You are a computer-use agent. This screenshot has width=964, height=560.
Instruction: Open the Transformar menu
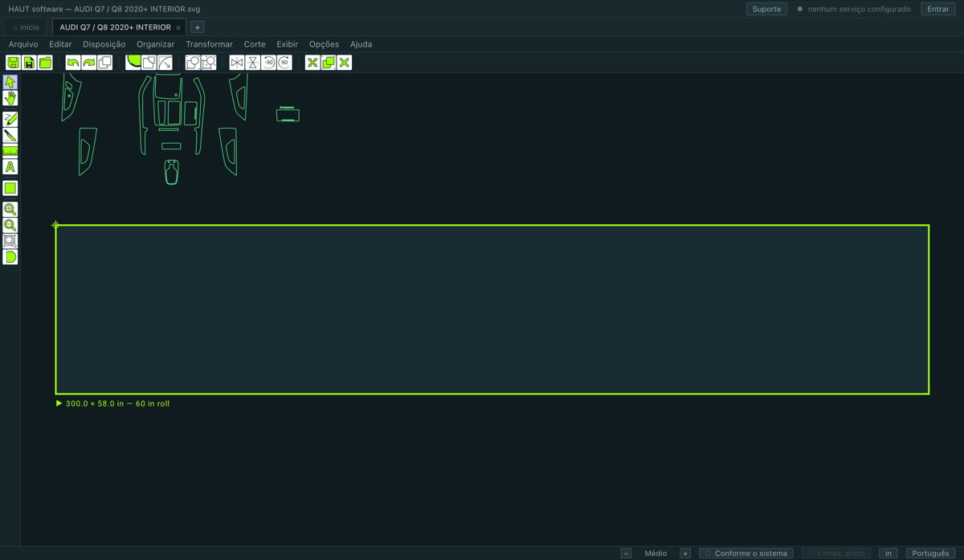coord(209,44)
